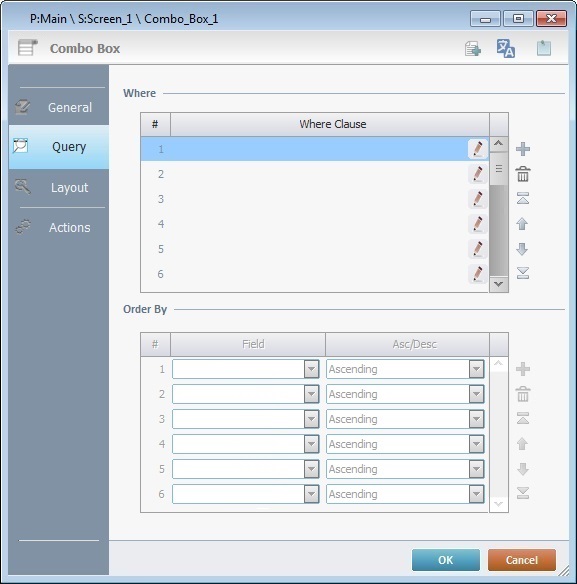Confirm with the OK button
Image resolution: width=577 pixels, height=584 pixels.
[446, 560]
